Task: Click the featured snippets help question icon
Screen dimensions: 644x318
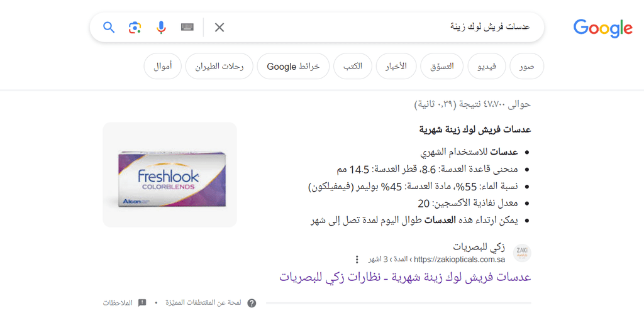Action: (x=252, y=303)
